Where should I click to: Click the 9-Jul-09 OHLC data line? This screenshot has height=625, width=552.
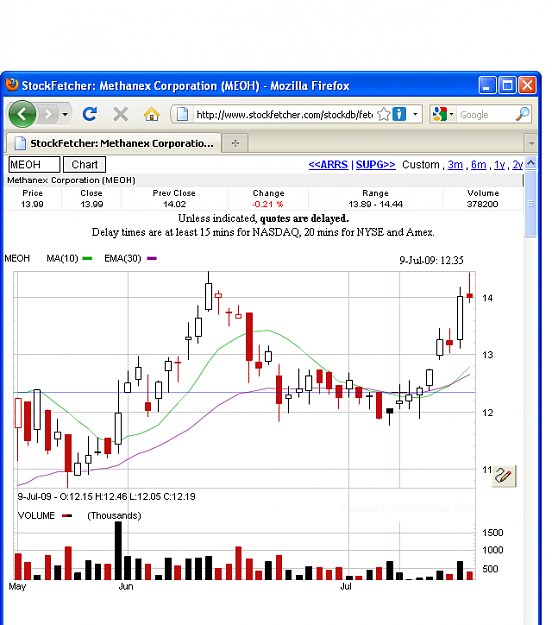(x=106, y=497)
